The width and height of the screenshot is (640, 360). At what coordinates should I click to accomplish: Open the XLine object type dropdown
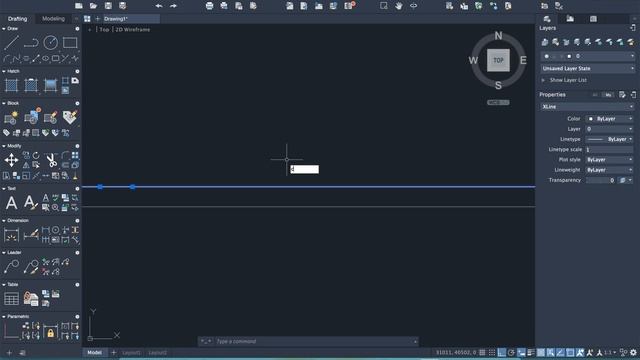[588, 107]
